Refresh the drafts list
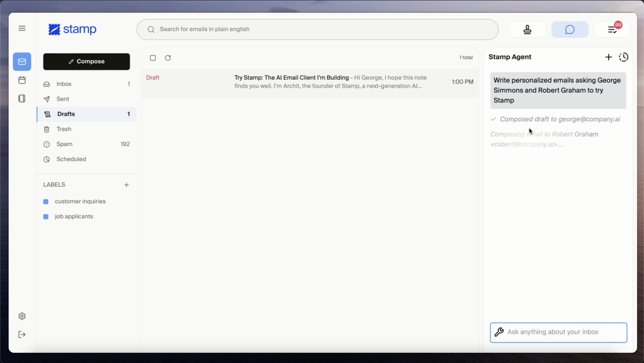 click(x=168, y=58)
